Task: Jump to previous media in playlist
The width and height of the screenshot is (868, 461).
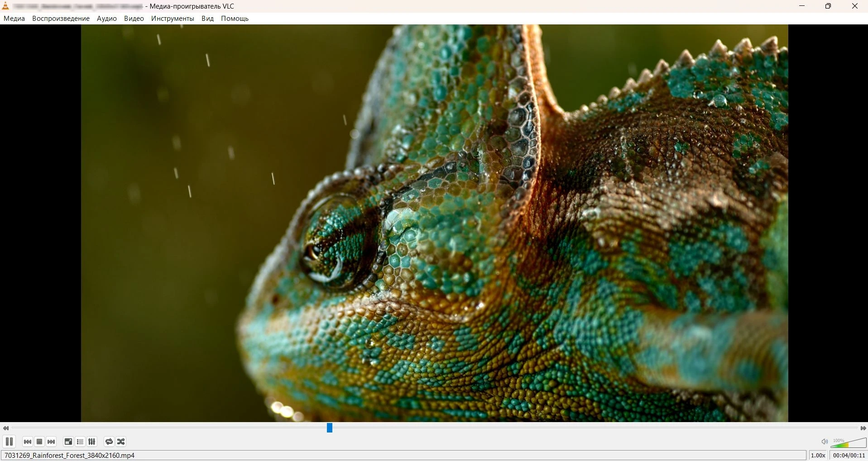Action: [x=28, y=442]
